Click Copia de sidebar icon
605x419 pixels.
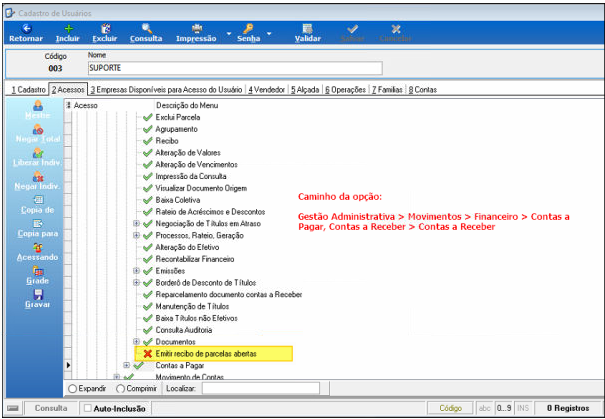(x=38, y=200)
